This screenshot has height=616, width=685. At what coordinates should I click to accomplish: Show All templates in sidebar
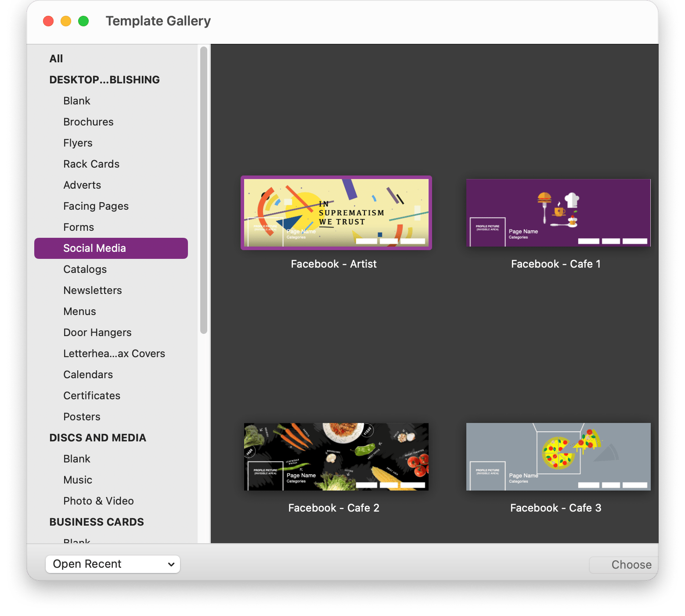(x=56, y=59)
